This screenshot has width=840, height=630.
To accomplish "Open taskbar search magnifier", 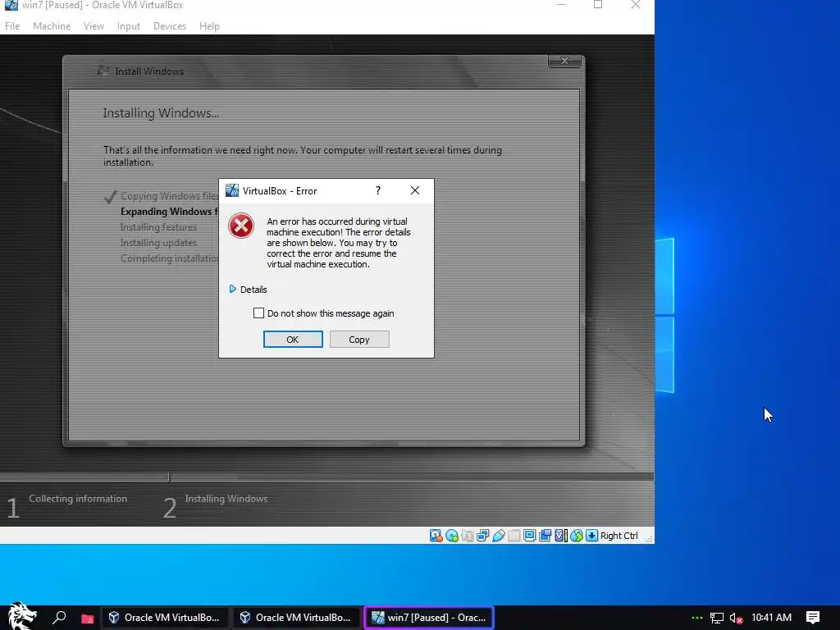I will [59, 617].
